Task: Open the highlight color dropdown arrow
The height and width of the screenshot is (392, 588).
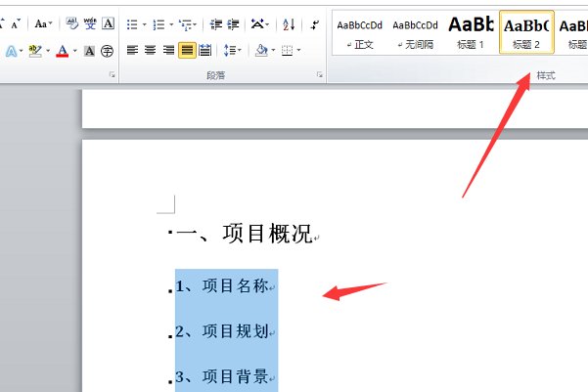Action: pos(48,50)
